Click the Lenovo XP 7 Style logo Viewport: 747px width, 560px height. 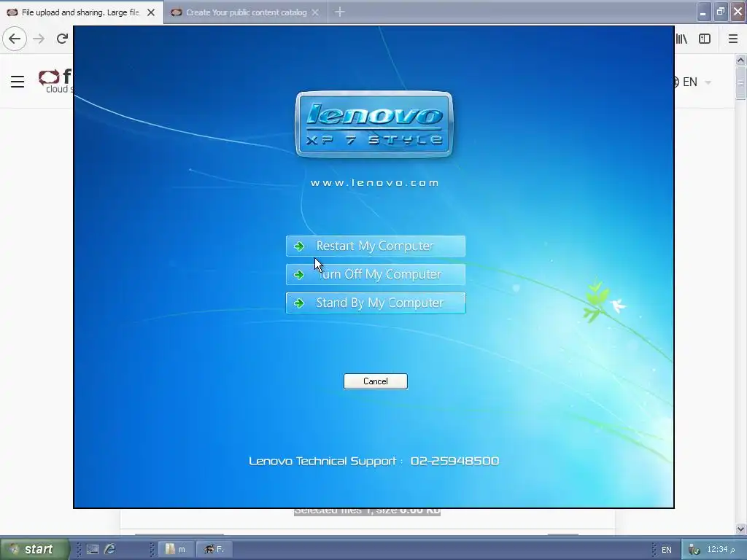coord(374,124)
